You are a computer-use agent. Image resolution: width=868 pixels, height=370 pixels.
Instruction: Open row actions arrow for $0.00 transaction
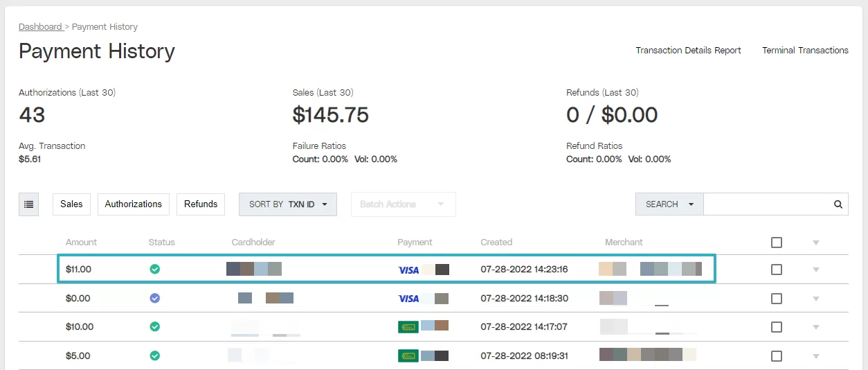[x=816, y=299]
